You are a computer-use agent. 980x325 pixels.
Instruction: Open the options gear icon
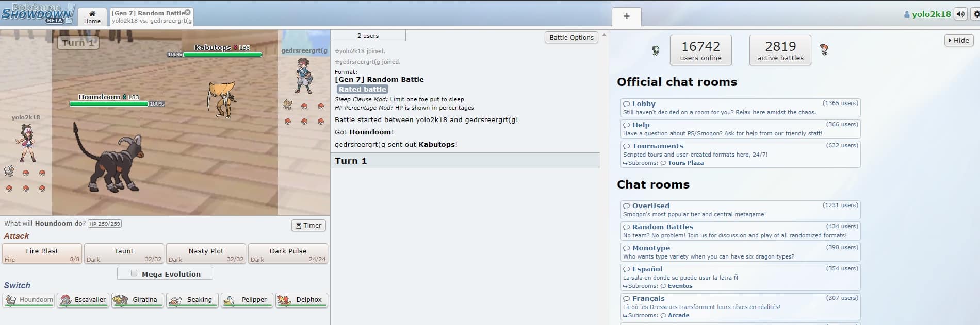click(975, 14)
